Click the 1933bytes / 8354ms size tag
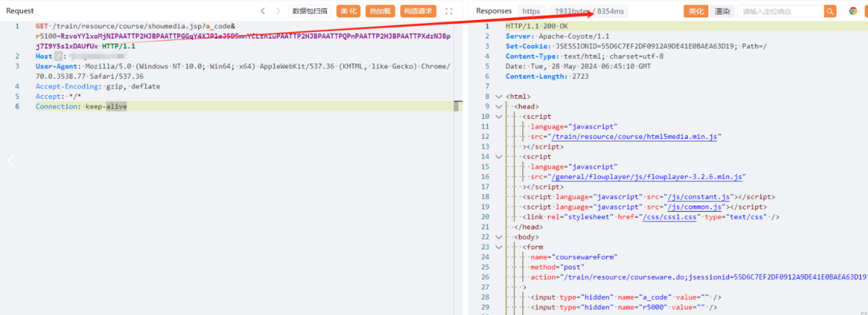Viewport: 868px width, 315px height. [589, 11]
